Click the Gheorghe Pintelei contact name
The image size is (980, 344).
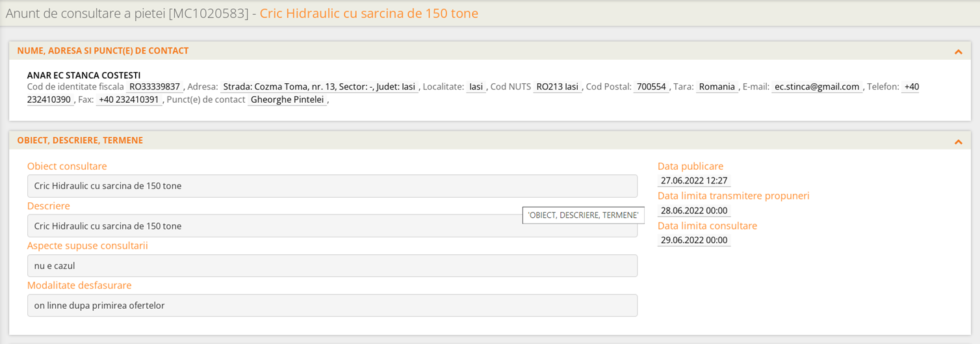(x=287, y=99)
